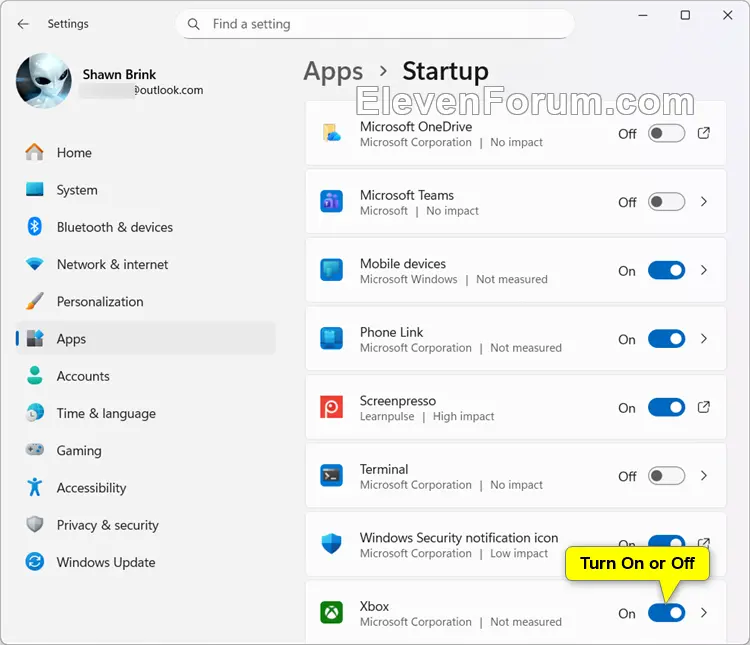750x645 pixels.
Task: Expand Terminal row chevron
Action: [704, 476]
